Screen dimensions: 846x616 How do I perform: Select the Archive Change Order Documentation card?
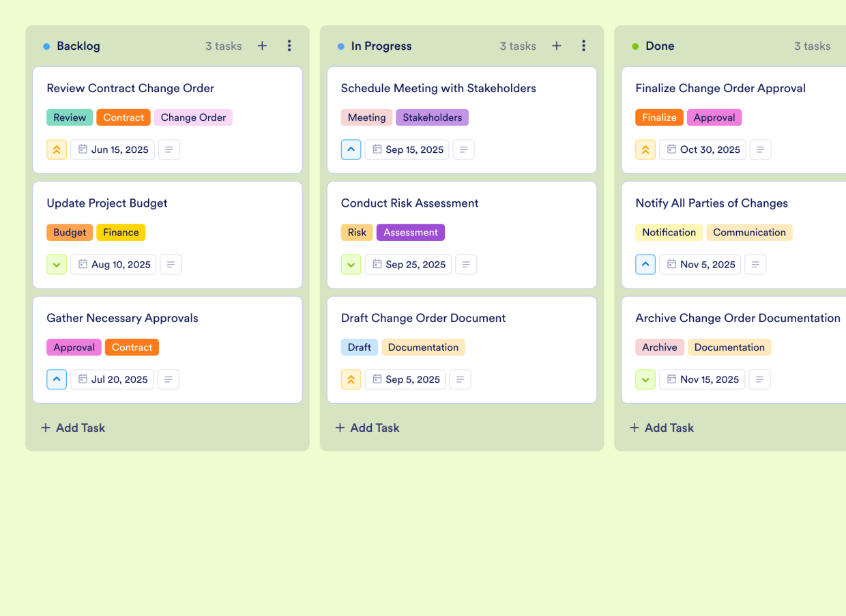[738, 318]
